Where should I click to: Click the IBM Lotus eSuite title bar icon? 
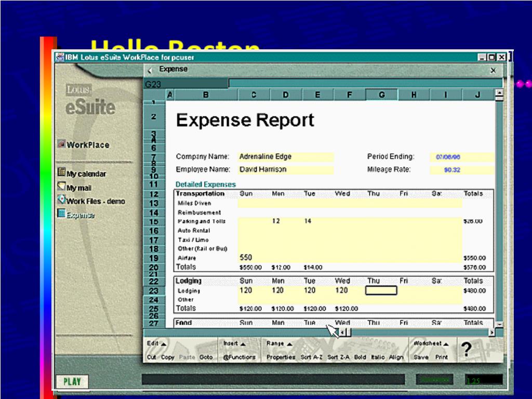[x=60, y=57]
